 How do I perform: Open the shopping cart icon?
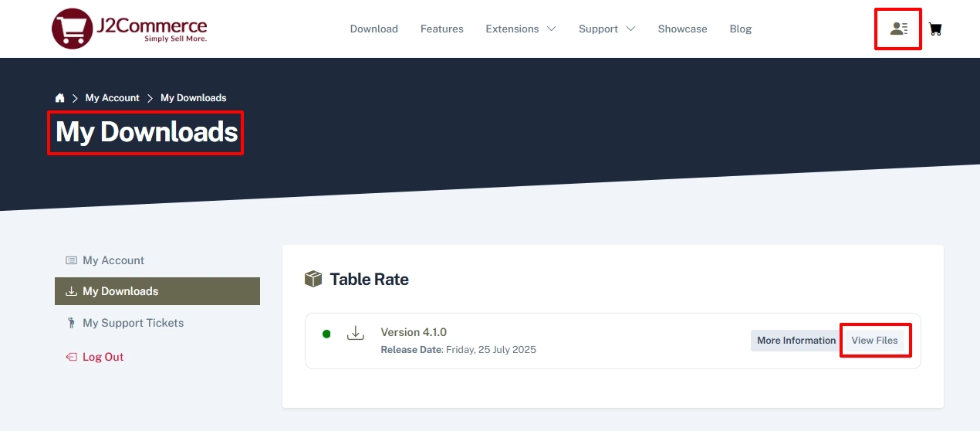click(x=935, y=29)
